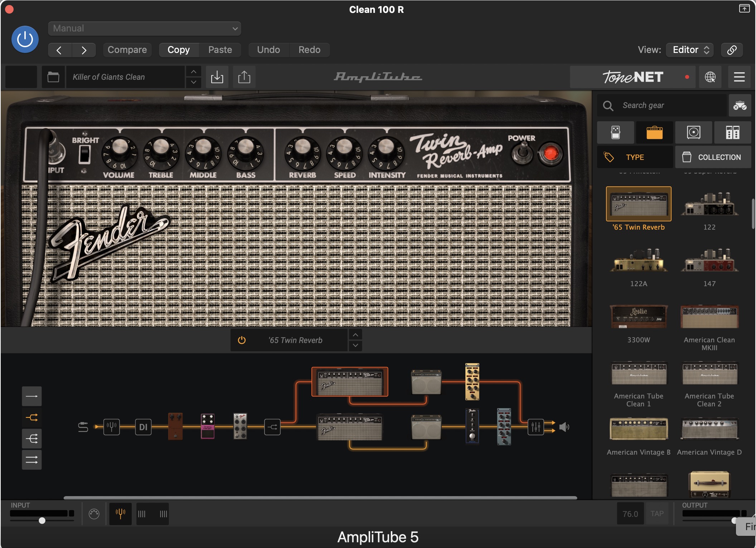The image size is (756, 548).
Task: Select the pink flanger pedal in chain
Action: coord(208,426)
